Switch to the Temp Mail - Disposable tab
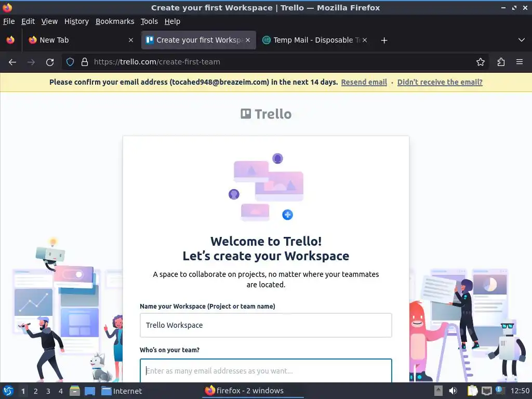The width and height of the screenshot is (532, 399). (x=314, y=40)
